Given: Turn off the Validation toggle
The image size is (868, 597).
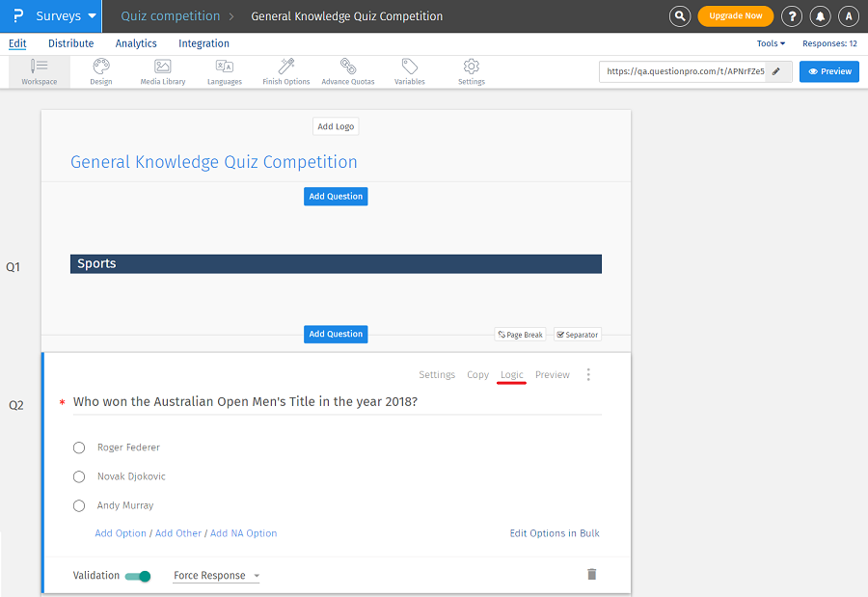Looking at the screenshot, I should coord(138,576).
